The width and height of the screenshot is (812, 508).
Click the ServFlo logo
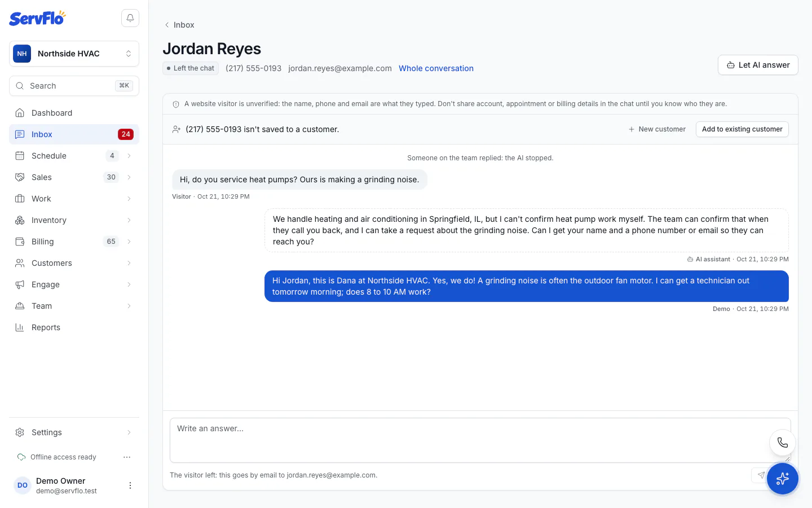pos(37,18)
